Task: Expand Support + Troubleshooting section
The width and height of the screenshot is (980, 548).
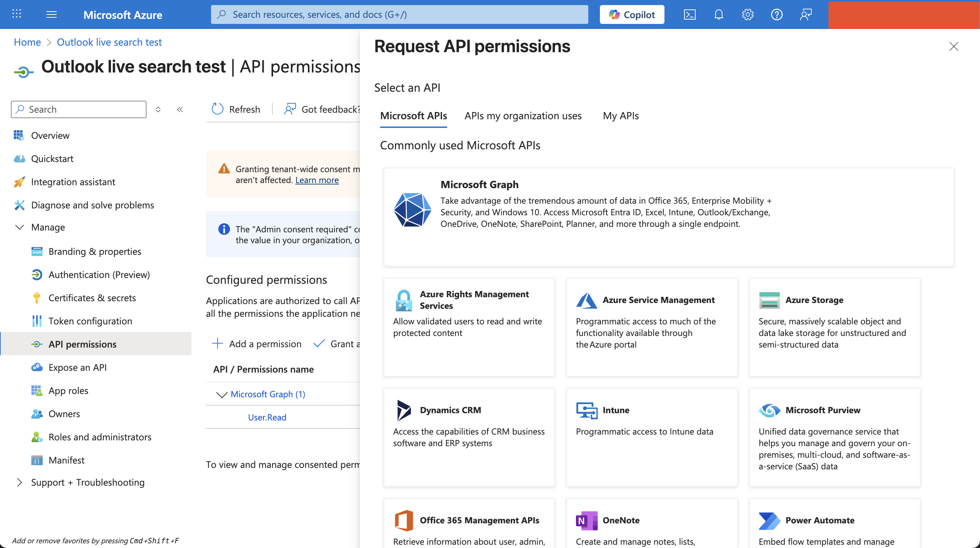Action: 19,482
